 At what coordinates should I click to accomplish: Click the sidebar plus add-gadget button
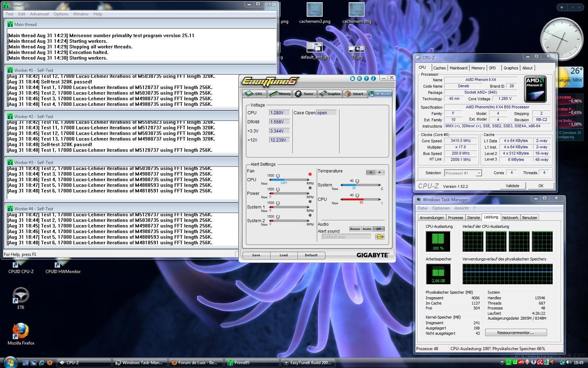pyautogui.click(x=562, y=7)
